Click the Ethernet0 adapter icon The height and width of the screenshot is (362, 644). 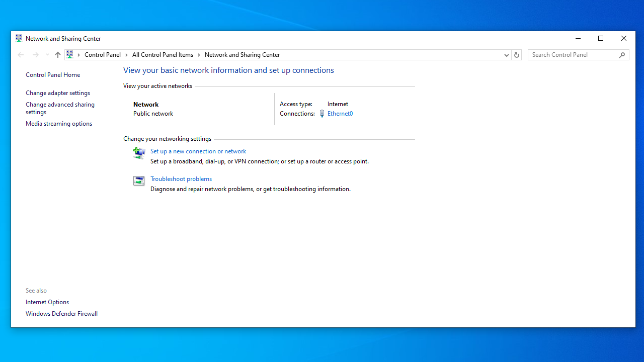(x=322, y=114)
